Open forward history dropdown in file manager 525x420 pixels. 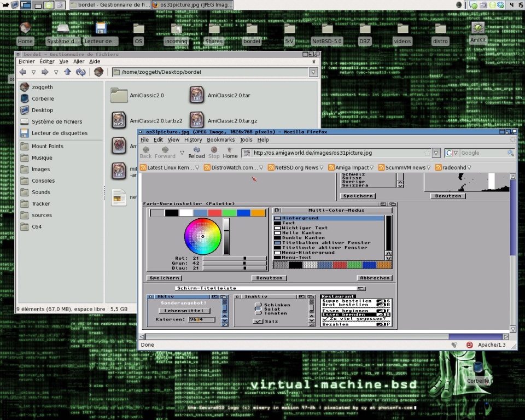[x=56, y=72]
